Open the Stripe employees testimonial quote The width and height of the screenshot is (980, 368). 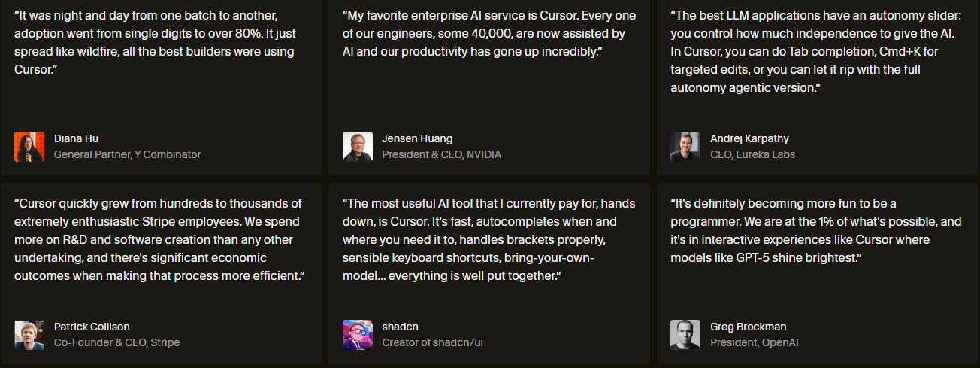pyautogui.click(x=159, y=239)
